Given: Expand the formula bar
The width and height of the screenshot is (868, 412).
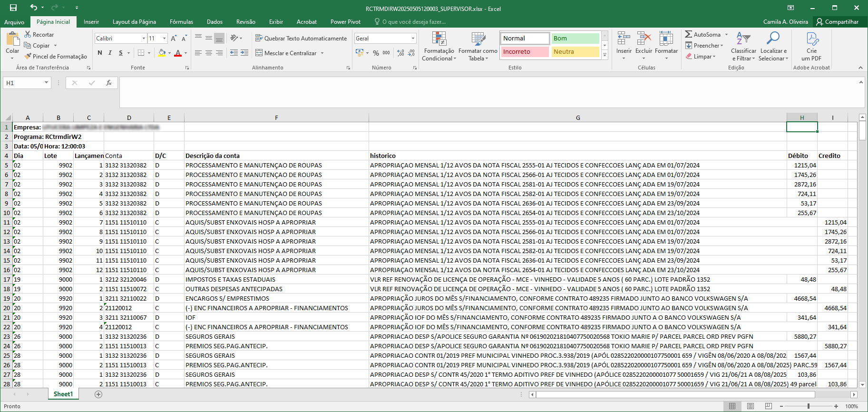Looking at the screenshot, I should [x=861, y=82].
